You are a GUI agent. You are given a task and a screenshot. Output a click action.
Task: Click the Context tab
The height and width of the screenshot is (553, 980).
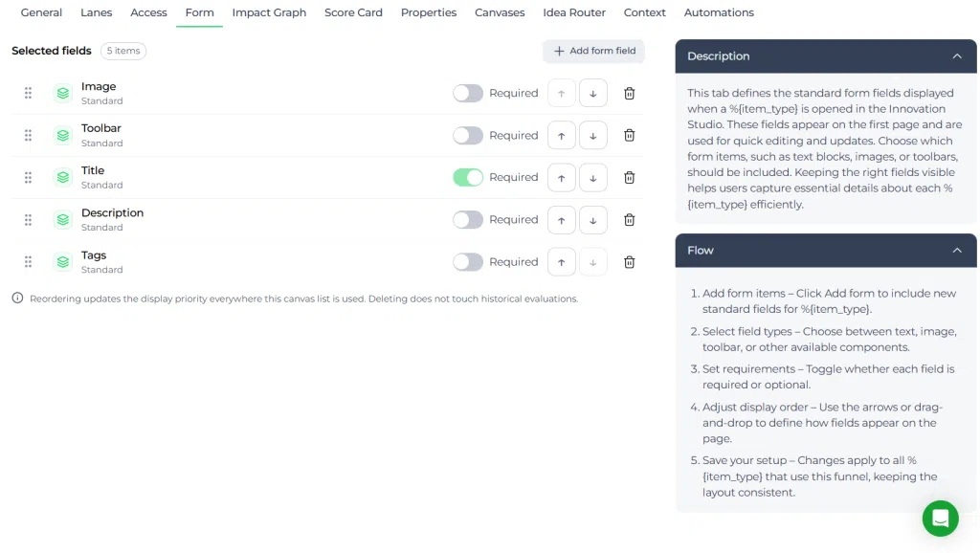coord(644,12)
